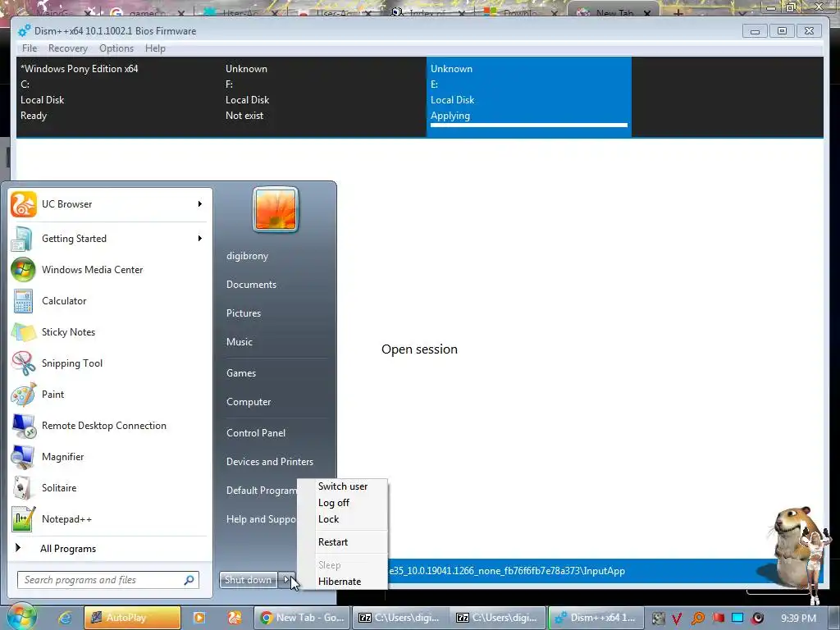The height and width of the screenshot is (630, 840).
Task: Open Default Programs link
Action: click(261, 491)
